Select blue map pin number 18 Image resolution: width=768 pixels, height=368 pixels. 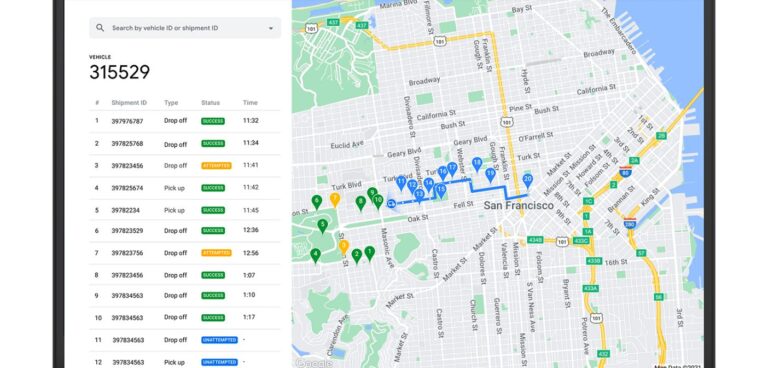coord(477,165)
